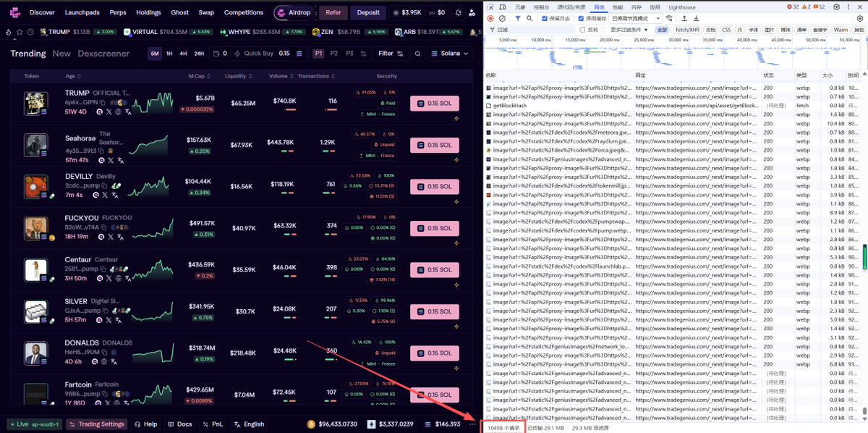Click the 0.15 SOL buy button for Seahorse
Image resolution: width=868 pixels, height=433 pixels.
(434, 145)
